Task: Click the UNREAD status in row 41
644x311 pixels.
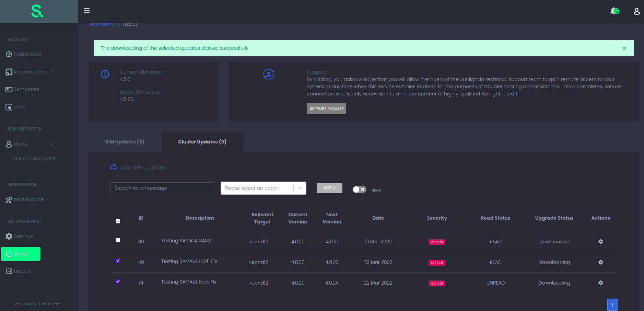Action: (x=495, y=283)
